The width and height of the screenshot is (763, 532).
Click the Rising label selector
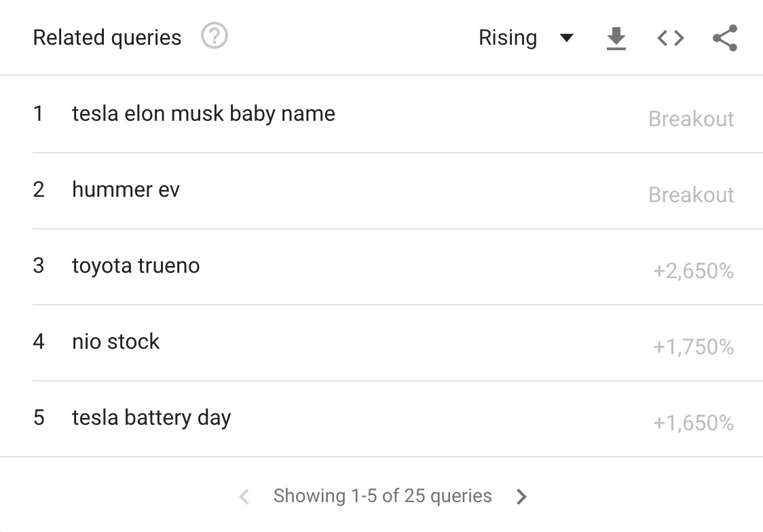pos(508,37)
